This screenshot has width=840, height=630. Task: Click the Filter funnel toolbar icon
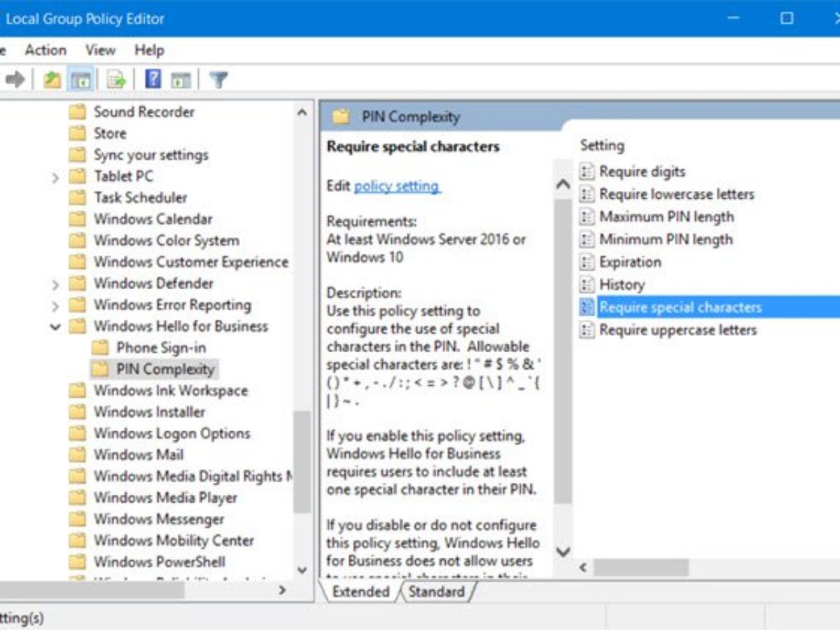(218, 80)
